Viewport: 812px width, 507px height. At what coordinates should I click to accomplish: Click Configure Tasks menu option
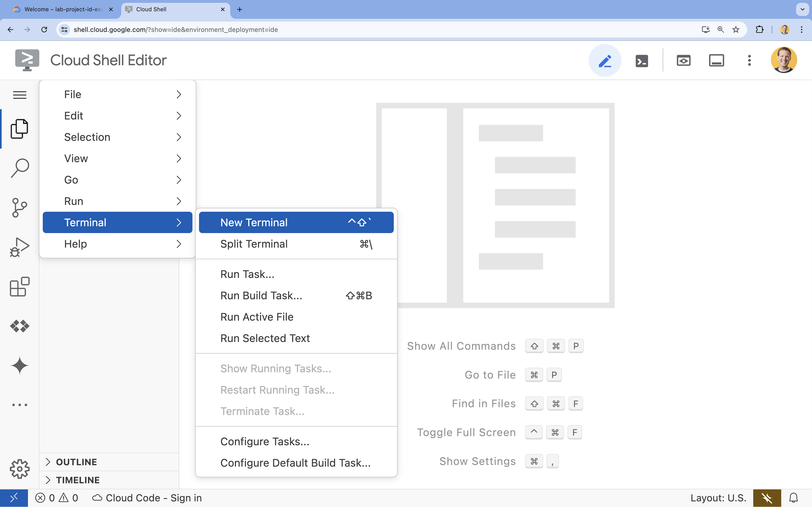tap(264, 441)
